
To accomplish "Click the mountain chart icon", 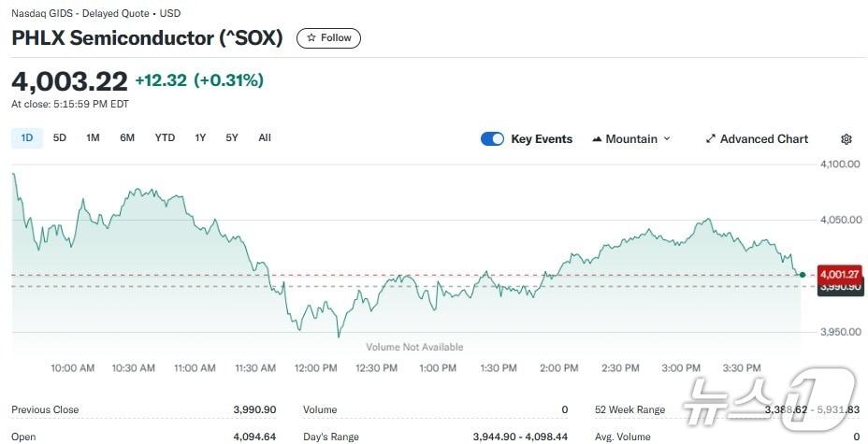I will 597,139.
